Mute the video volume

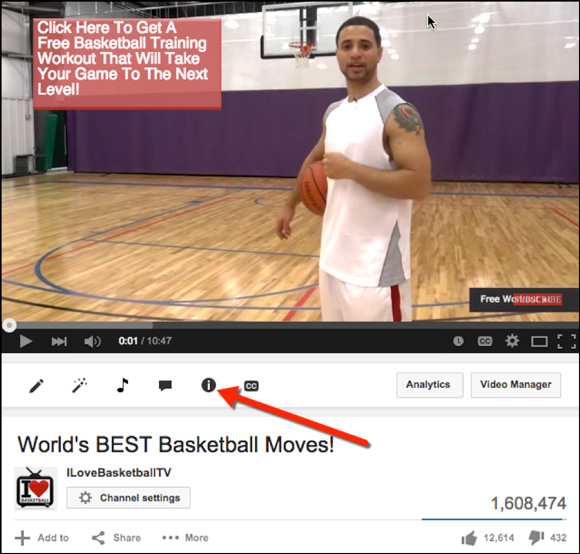pos(92,341)
